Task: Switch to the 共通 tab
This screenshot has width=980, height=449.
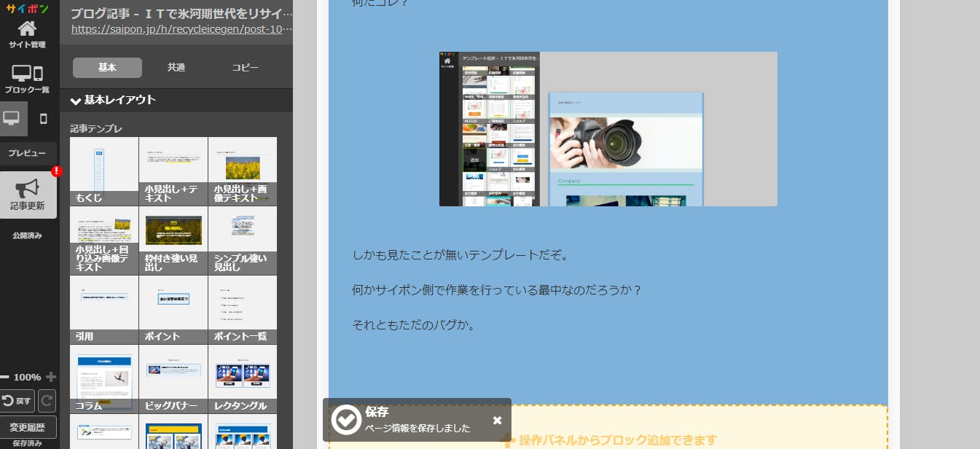Action: click(176, 67)
